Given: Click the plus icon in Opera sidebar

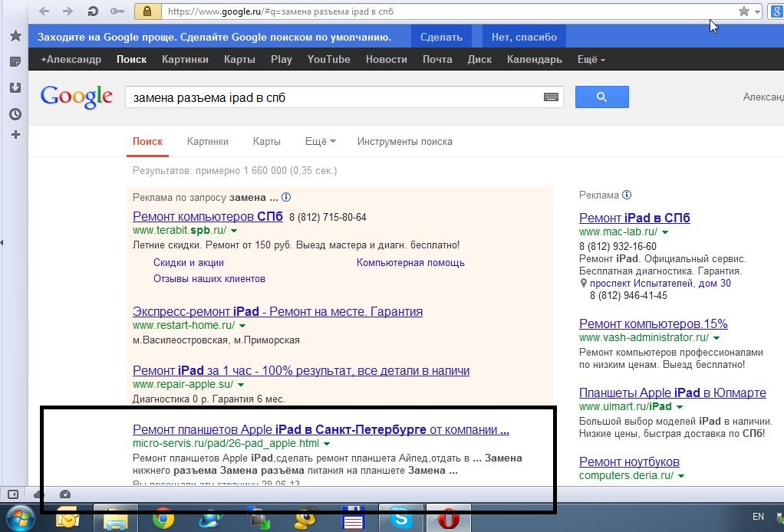Looking at the screenshot, I should pos(15,134).
